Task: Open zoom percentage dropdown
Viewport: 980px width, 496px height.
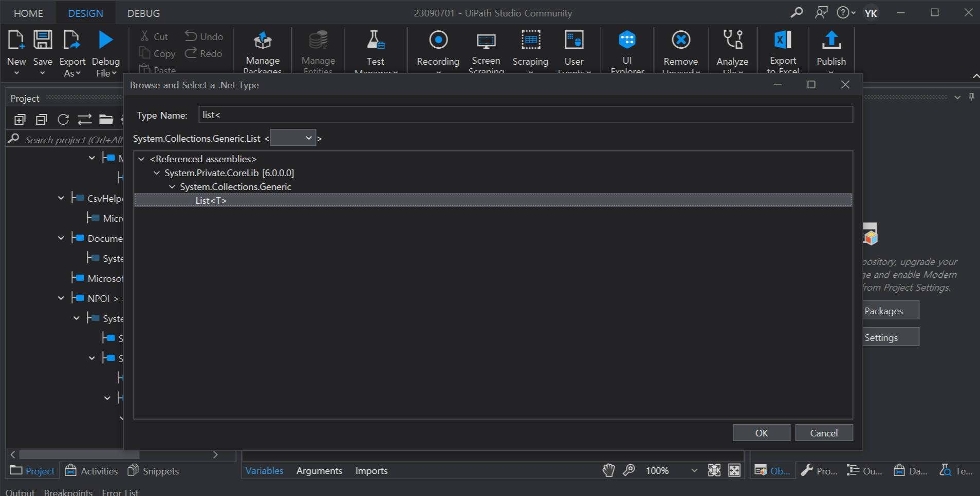Action: (x=694, y=470)
